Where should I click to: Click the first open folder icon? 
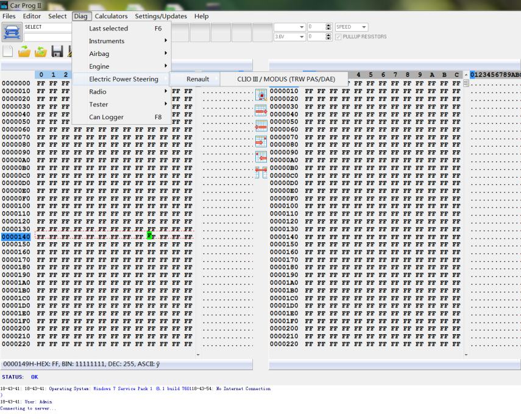click(24, 52)
